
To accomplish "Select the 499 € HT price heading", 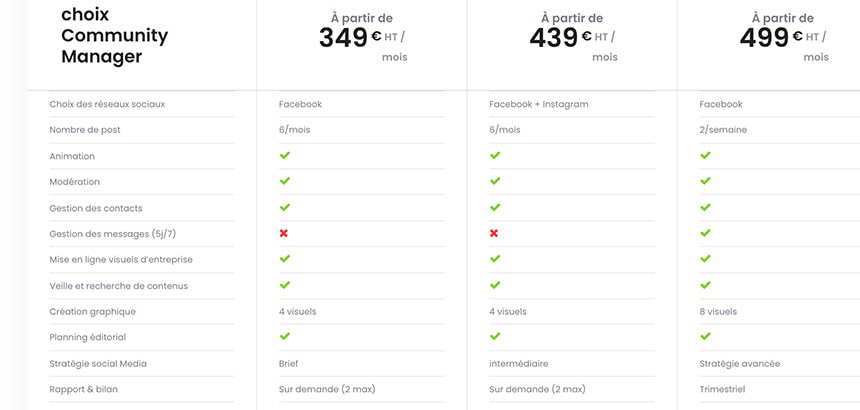I will pos(784,38).
